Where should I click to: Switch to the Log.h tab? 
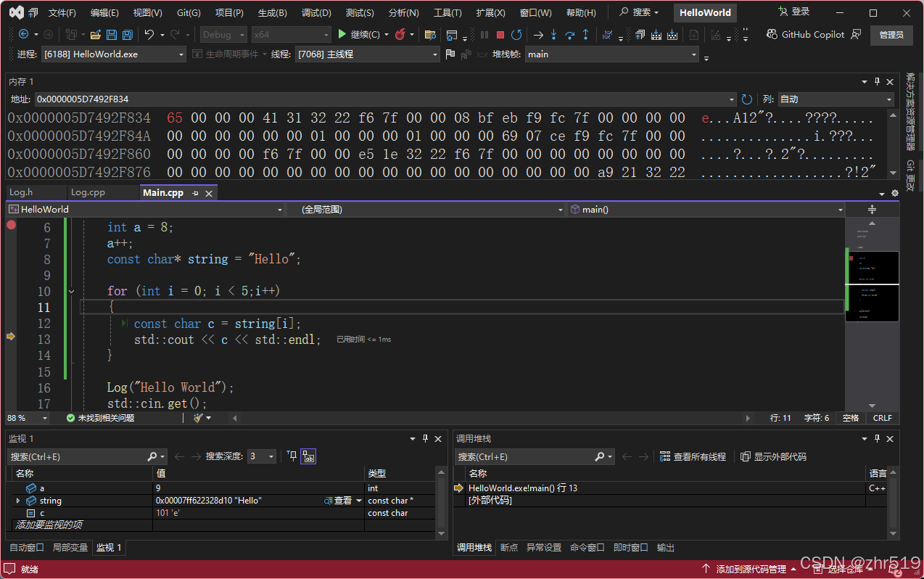(x=21, y=192)
